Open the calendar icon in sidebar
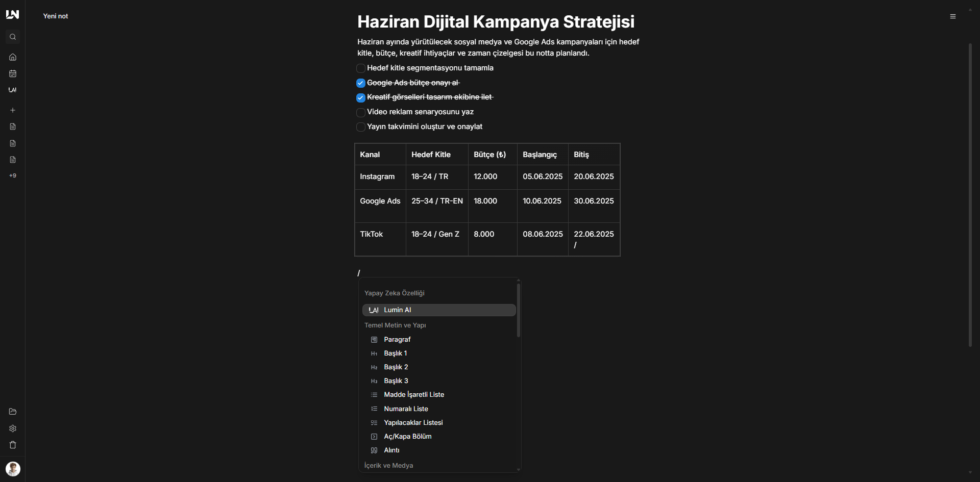 click(13, 73)
